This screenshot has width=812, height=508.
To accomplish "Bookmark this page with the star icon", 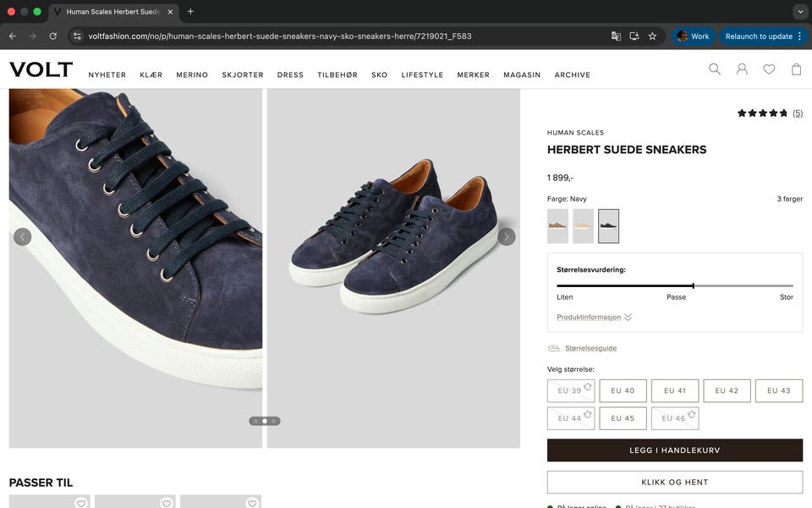I will click(652, 36).
